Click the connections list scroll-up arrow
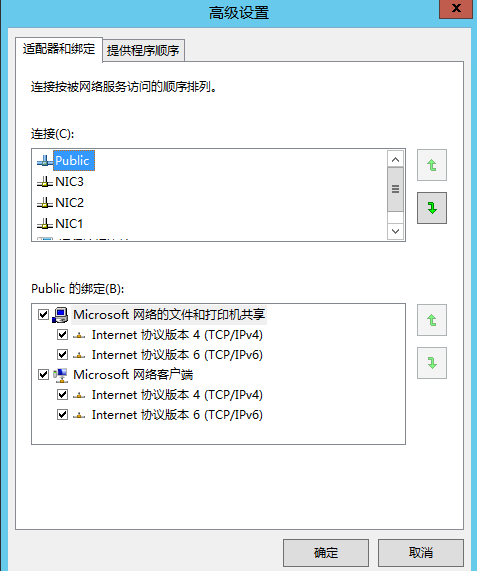This screenshot has width=477, height=571. [x=395, y=160]
